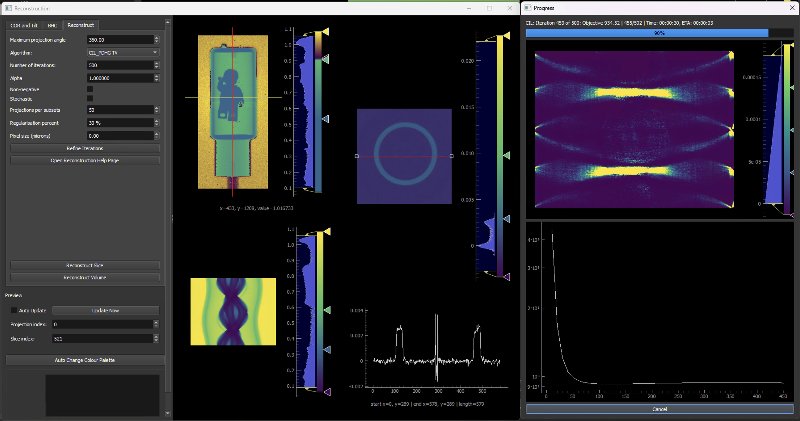The width and height of the screenshot is (800, 421).
Task: Click the Projection index field
Action: point(103,324)
